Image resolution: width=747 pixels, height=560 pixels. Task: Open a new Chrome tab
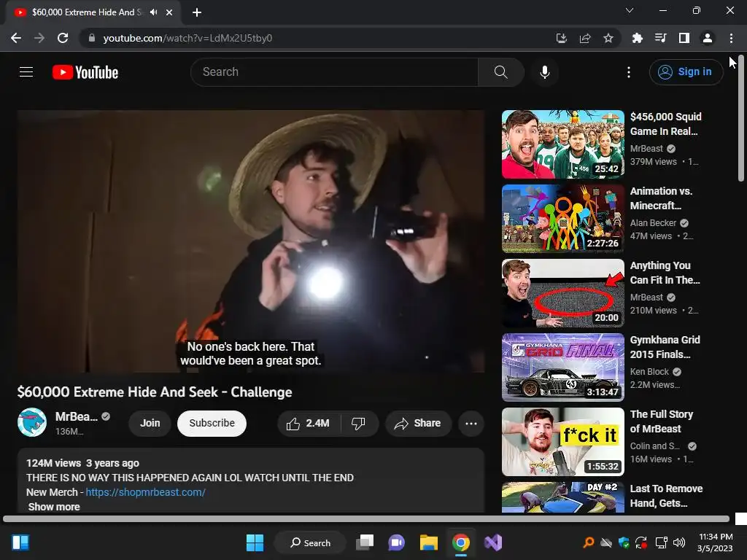click(197, 12)
